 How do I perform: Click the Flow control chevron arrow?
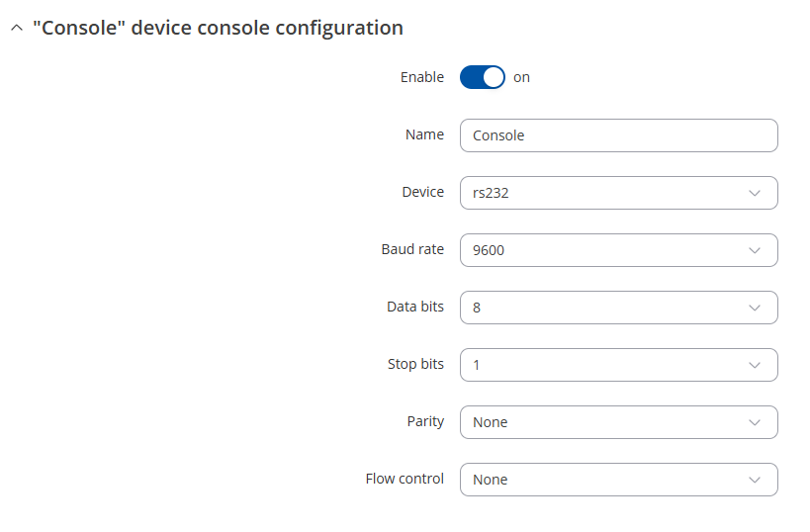pyautogui.click(x=755, y=480)
